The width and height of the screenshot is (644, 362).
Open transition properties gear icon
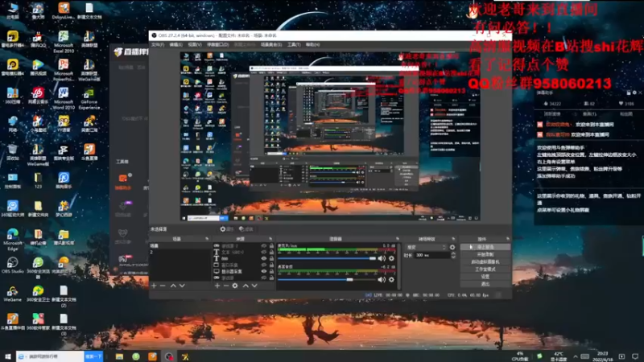pyautogui.click(x=452, y=247)
